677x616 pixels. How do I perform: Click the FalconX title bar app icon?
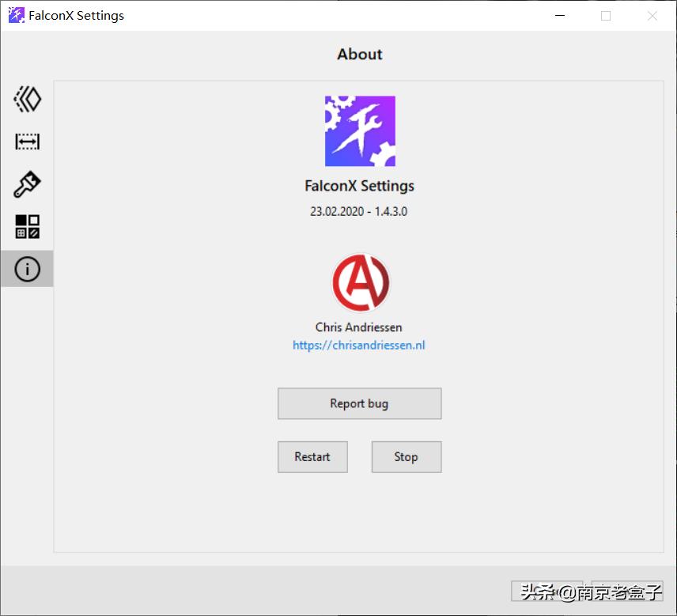point(17,16)
